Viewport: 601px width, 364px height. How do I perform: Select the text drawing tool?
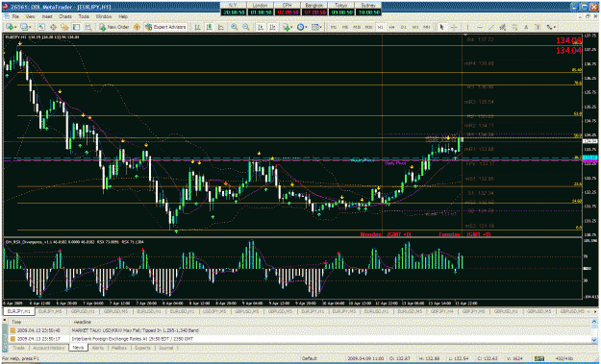click(526, 27)
